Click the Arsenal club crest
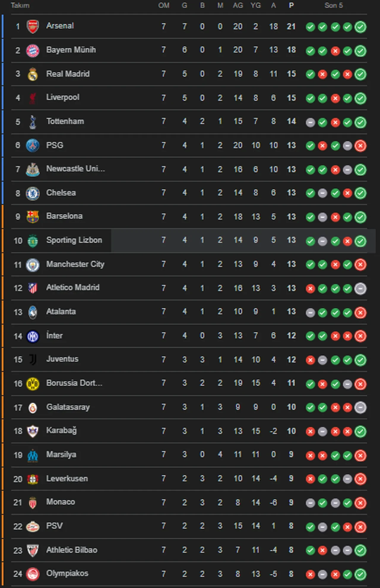Screen dimensions: 380x588 [33, 26]
